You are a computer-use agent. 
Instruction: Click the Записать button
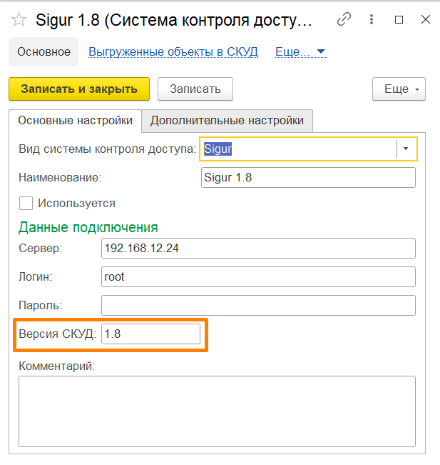[195, 89]
